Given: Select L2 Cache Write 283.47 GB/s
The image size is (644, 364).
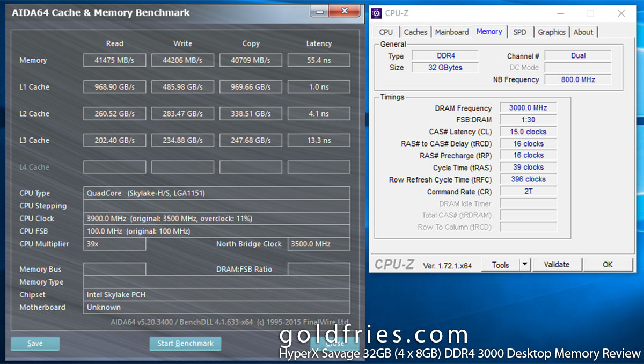Looking at the screenshot, I should click(x=182, y=114).
